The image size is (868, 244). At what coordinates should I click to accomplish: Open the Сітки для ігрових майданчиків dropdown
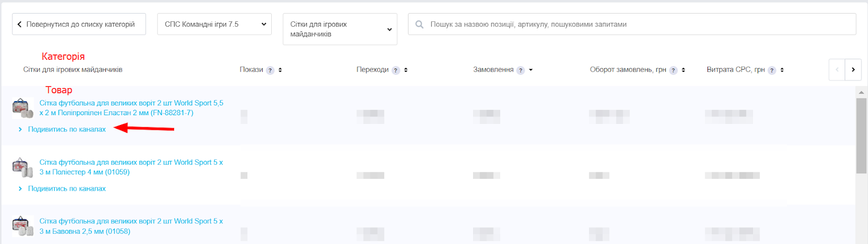click(340, 29)
